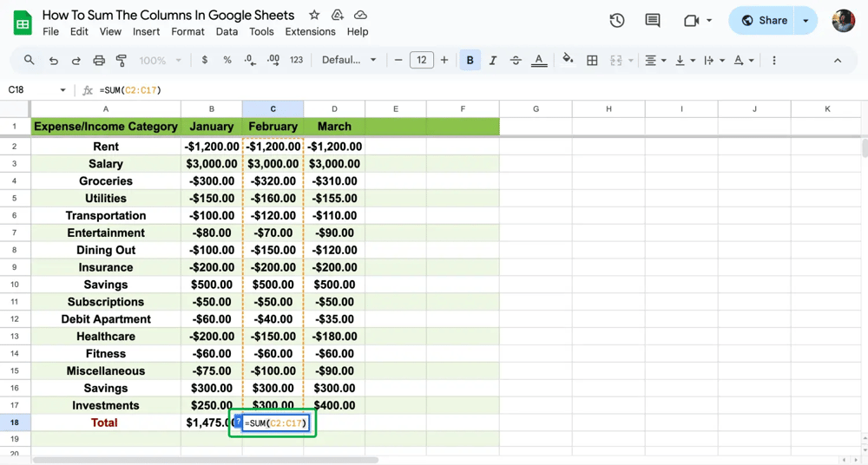Screen dimensions: 868x465
Task: Open the Format menu
Action: tap(187, 31)
